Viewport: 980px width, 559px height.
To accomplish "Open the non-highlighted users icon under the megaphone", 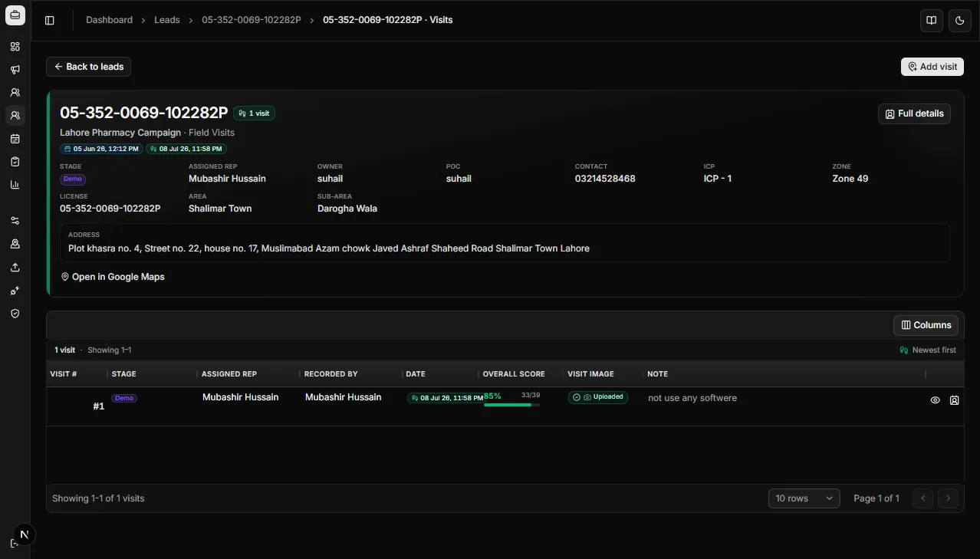I will [x=15, y=93].
